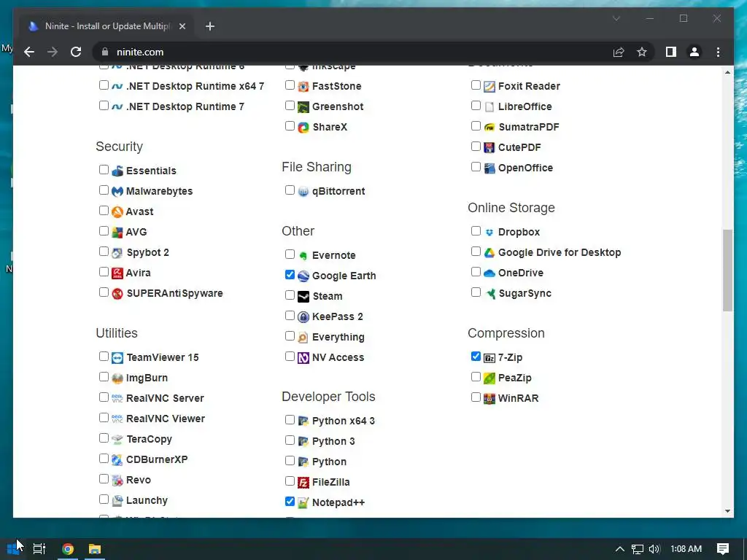Screen dimensions: 747x560
Task: Click the ImgBurn icon
Action: pos(117,378)
